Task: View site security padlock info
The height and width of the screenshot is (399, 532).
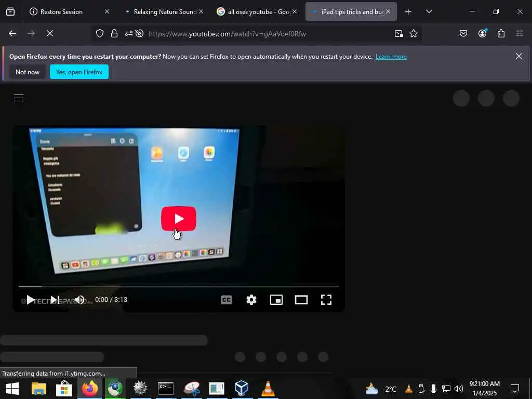Action: point(114,33)
